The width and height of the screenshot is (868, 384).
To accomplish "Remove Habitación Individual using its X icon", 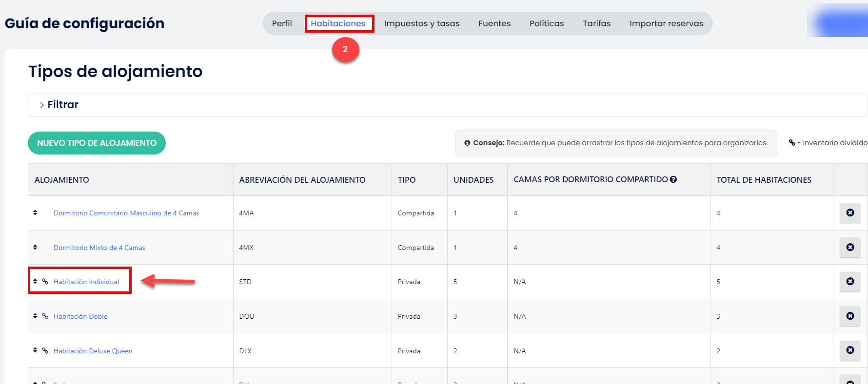I will tap(850, 282).
